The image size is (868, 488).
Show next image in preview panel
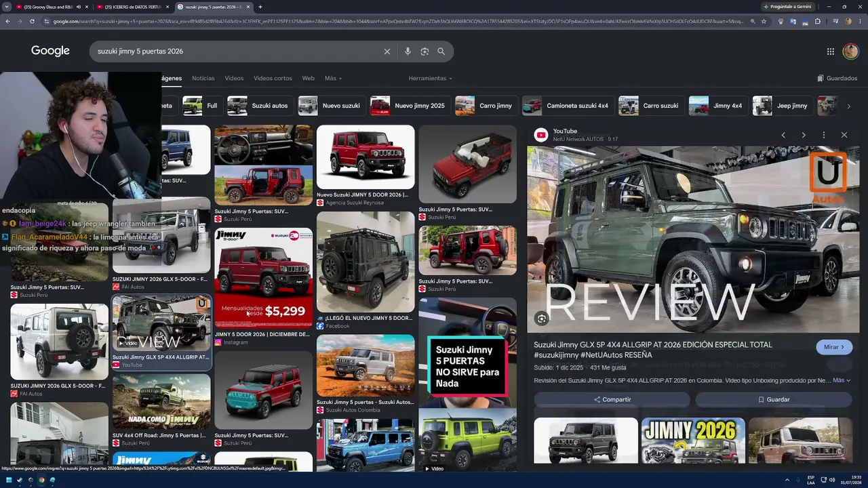804,135
